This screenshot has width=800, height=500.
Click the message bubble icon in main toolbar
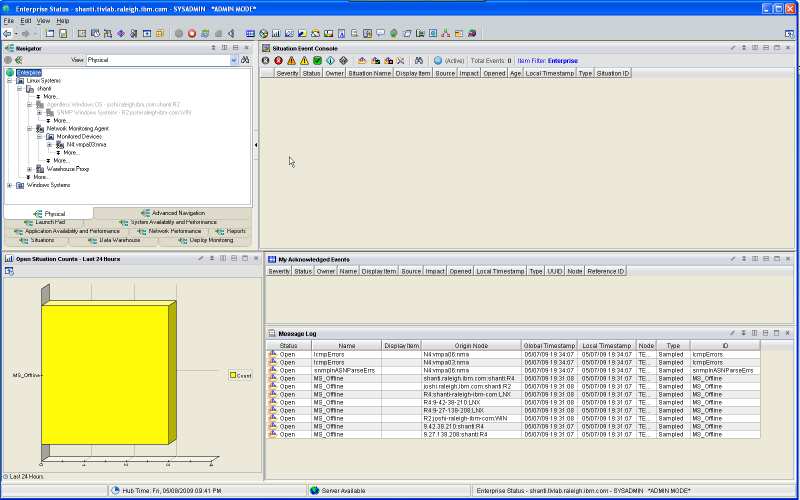(x=381, y=34)
